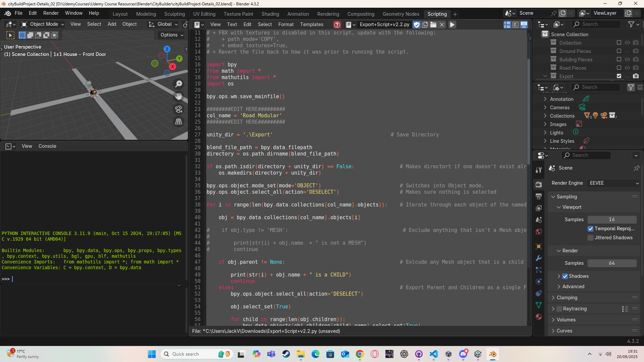
Task: Open a text file with the folder icon
Action: click(433, 24)
